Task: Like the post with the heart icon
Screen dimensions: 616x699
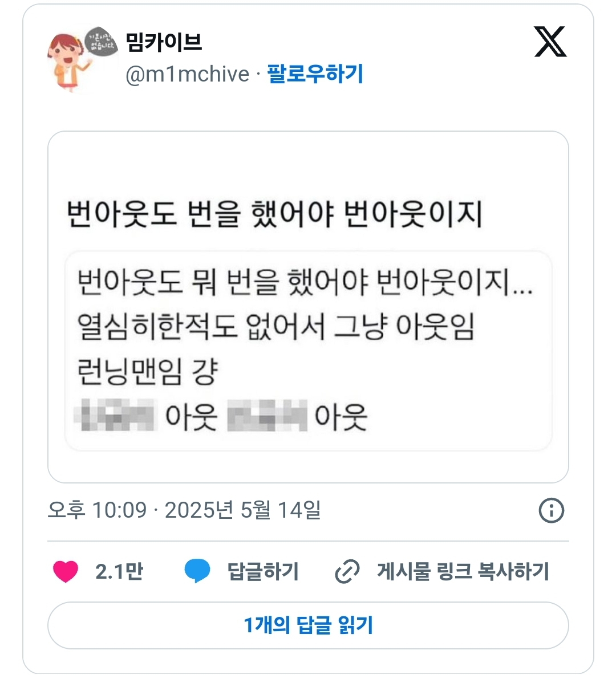Action: click(66, 571)
